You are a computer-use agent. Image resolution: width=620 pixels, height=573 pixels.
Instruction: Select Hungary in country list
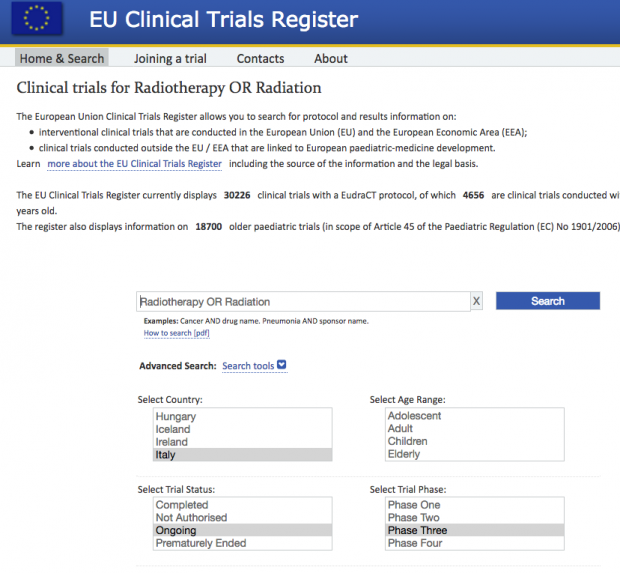[242, 416]
